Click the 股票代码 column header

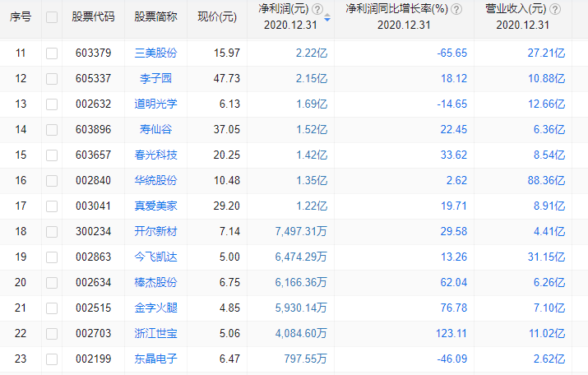tap(93, 17)
